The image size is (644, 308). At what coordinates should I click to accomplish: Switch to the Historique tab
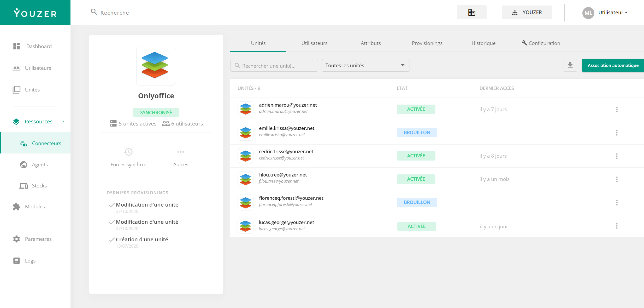pos(483,43)
